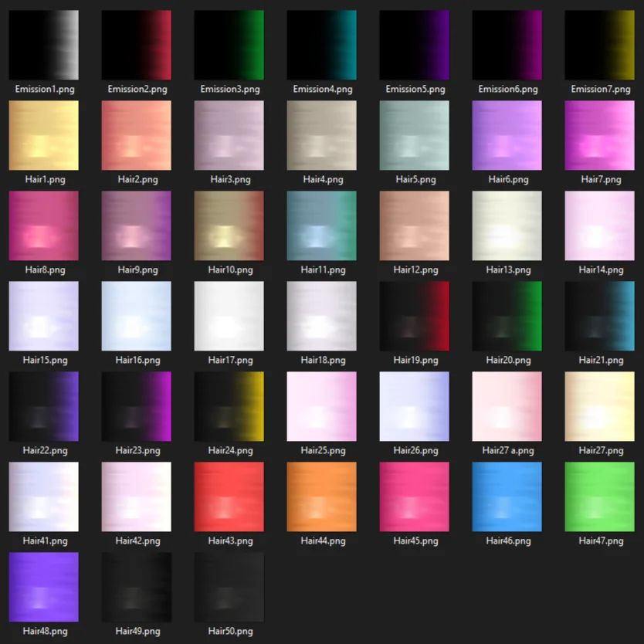Select the Hair50.png dark texture
644x644 pixels.
tap(229, 587)
